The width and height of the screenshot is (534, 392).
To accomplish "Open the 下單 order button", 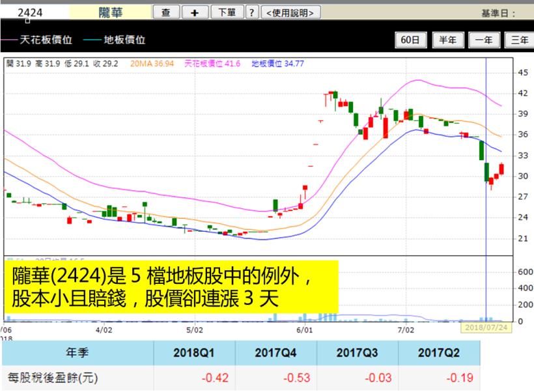I will coord(227,12).
